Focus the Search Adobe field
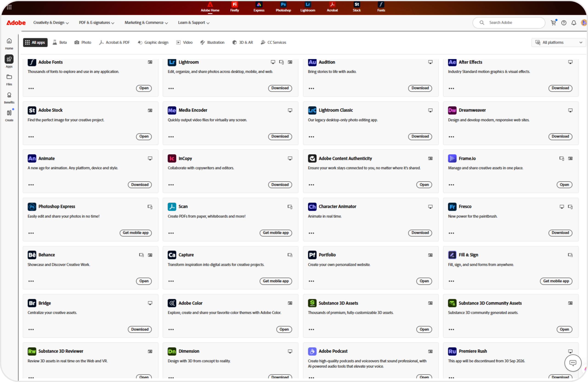Image resolution: width=588 pixels, height=382 pixels. 509,23
